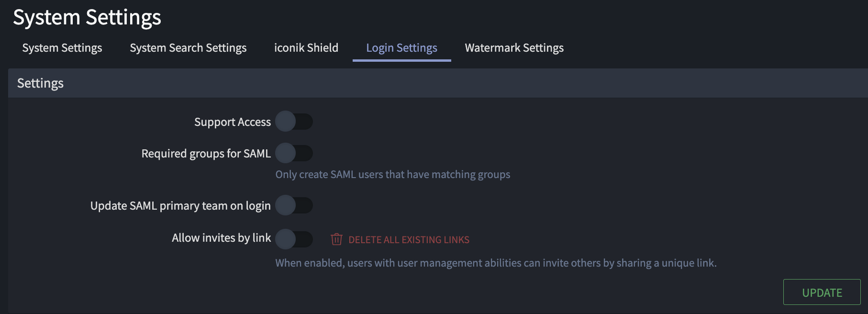Image resolution: width=868 pixels, height=314 pixels.
Task: Switch to the System Search Settings tab
Action: coord(188,48)
